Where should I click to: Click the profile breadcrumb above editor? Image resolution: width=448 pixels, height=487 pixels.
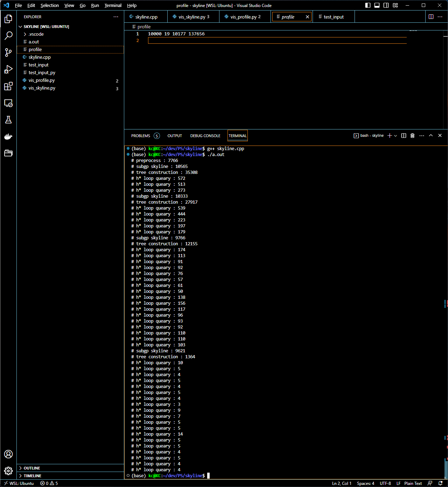[x=141, y=27]
